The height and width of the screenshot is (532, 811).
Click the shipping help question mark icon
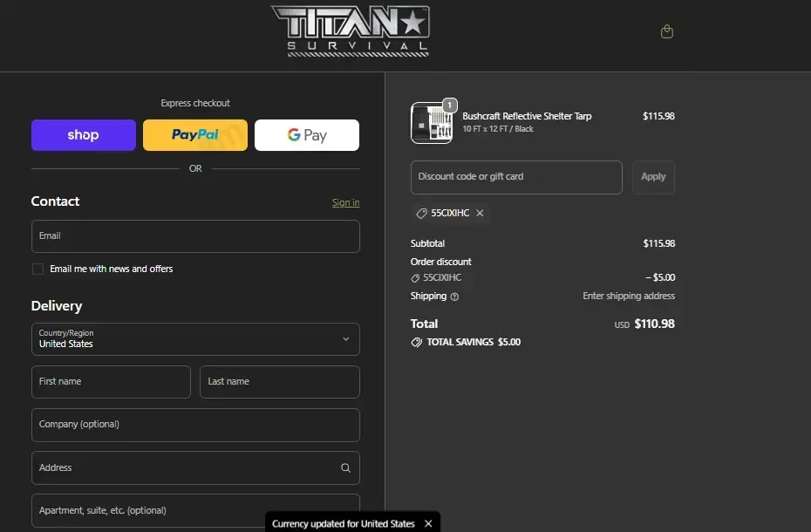[454, 297]
